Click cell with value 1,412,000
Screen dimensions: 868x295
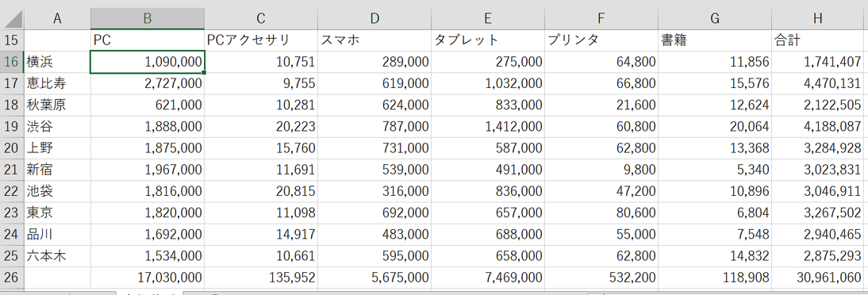[x=488, y=126]
